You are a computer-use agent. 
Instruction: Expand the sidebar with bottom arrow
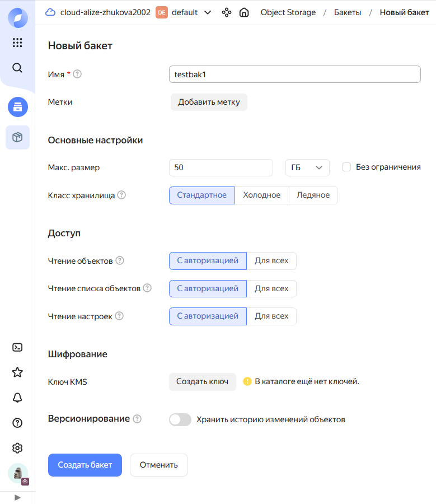[x=17, y=497]
